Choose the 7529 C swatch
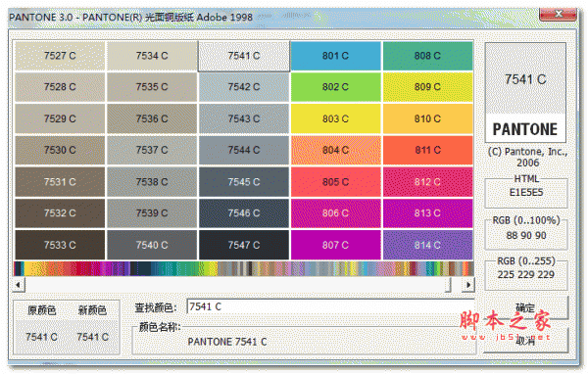The width and height of the screenshot is (588, 374). point(60,118)
